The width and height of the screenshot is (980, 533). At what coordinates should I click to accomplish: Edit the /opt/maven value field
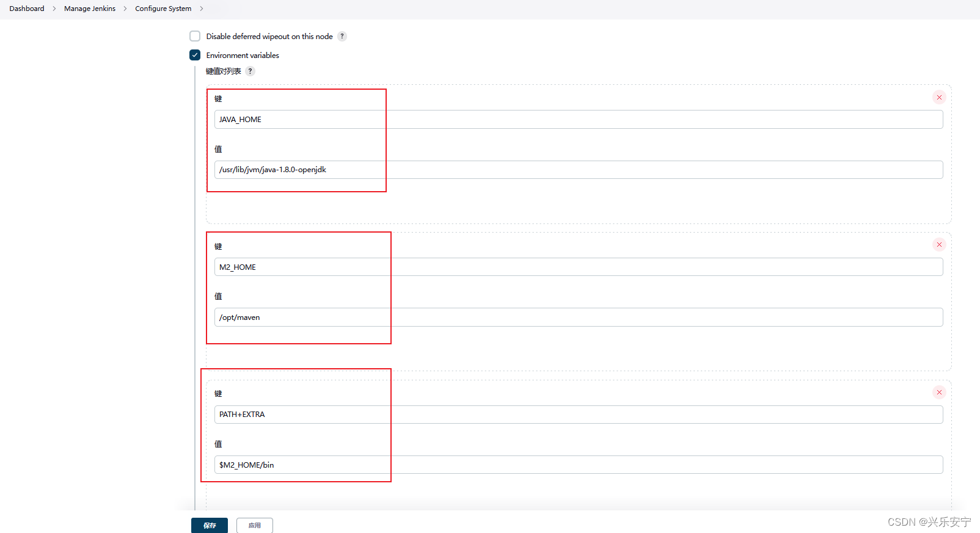click(579, 317)
